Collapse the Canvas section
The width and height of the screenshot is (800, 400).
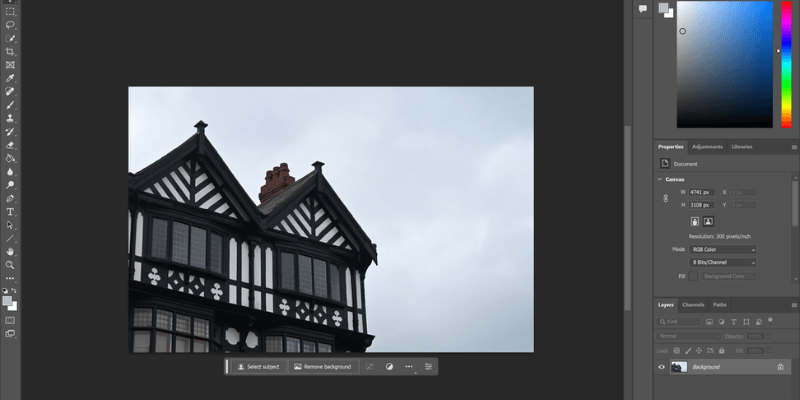tap(660, 179)
